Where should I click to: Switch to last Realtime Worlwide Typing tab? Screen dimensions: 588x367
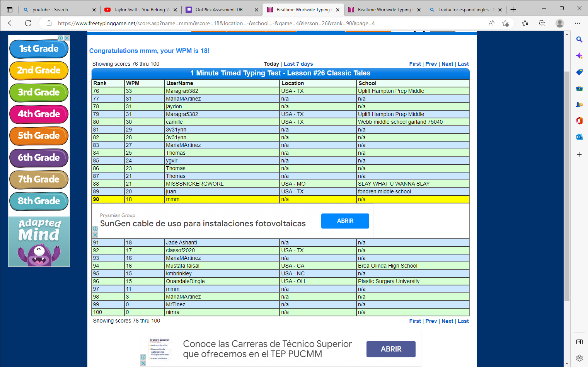[384, 10]
